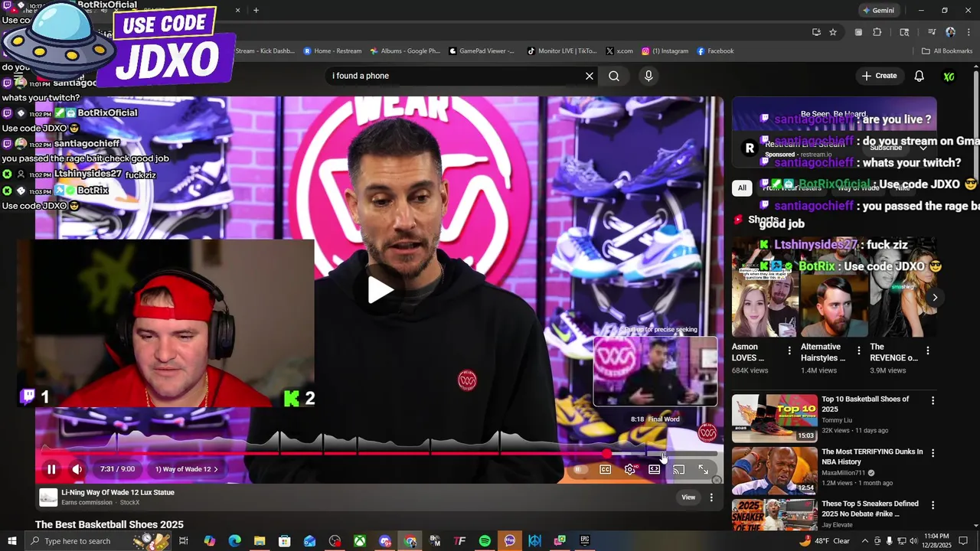This screenshot has height=551, width=980.
Task: Open Chrome extensions puzzle icon
Action: pos(877,32)
